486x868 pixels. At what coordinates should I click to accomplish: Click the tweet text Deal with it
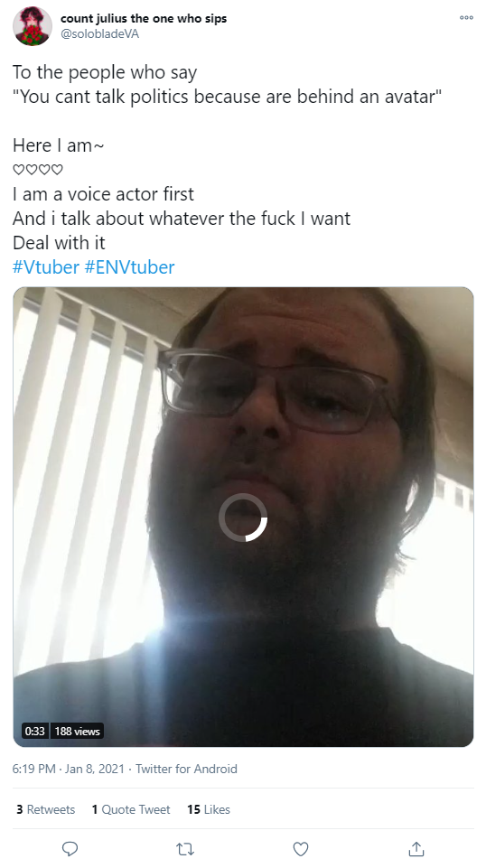(59, 242)
